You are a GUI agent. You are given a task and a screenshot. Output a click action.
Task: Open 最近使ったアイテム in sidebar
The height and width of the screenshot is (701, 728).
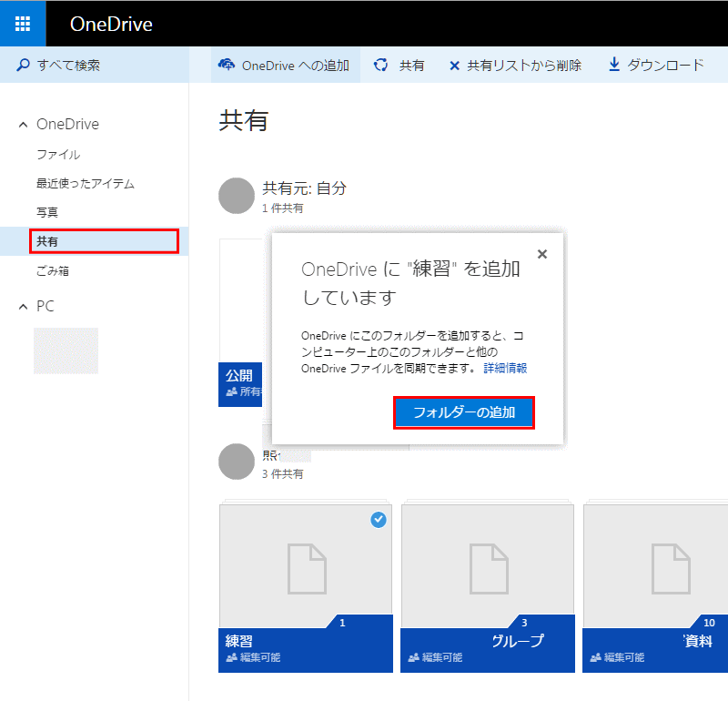pyautogui.click(x=86, y=184)
